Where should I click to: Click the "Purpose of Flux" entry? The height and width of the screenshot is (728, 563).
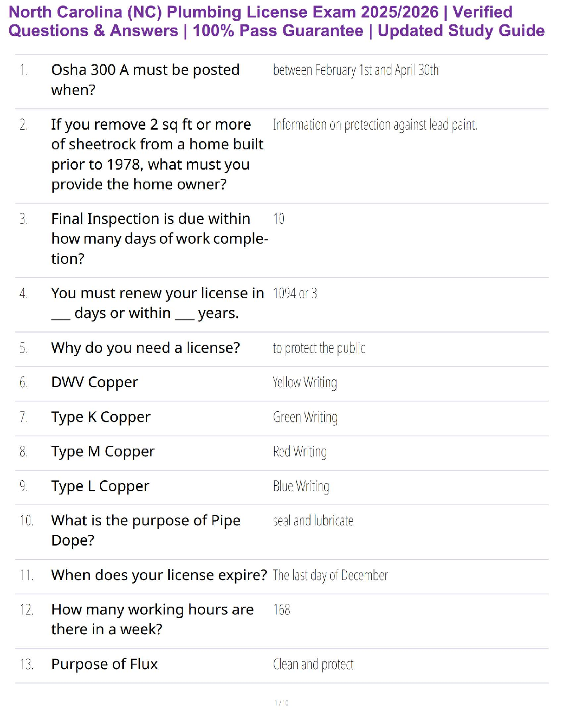click(104, 665)
